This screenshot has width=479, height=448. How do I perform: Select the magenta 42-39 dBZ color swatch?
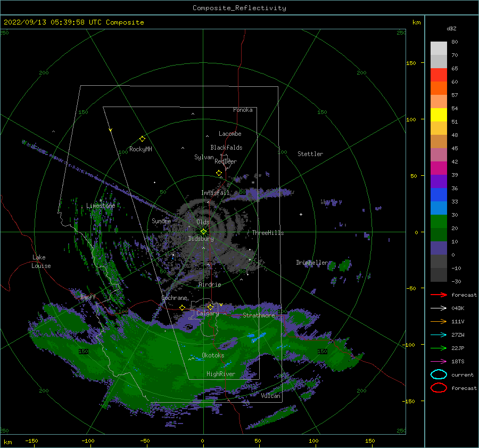439,168
